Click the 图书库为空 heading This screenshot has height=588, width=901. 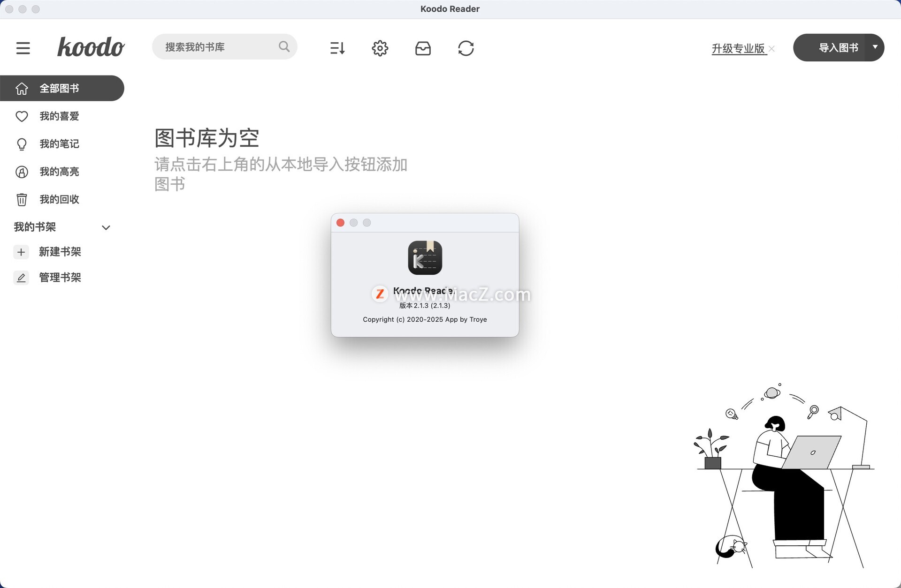(207, 138)
